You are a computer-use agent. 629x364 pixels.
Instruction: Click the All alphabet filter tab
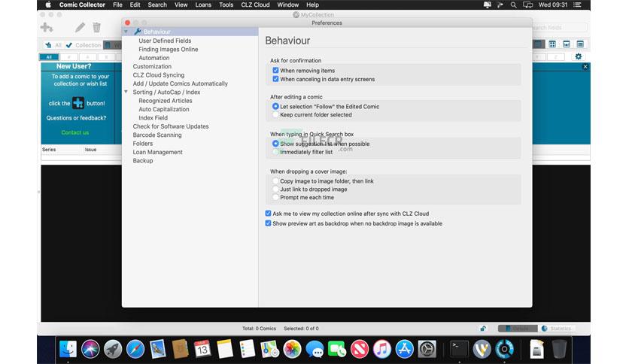49,57
